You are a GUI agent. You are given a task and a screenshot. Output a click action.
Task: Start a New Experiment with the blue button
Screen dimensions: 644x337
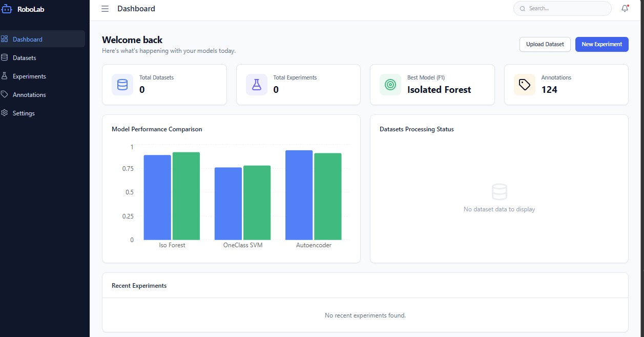pos(602,44)
